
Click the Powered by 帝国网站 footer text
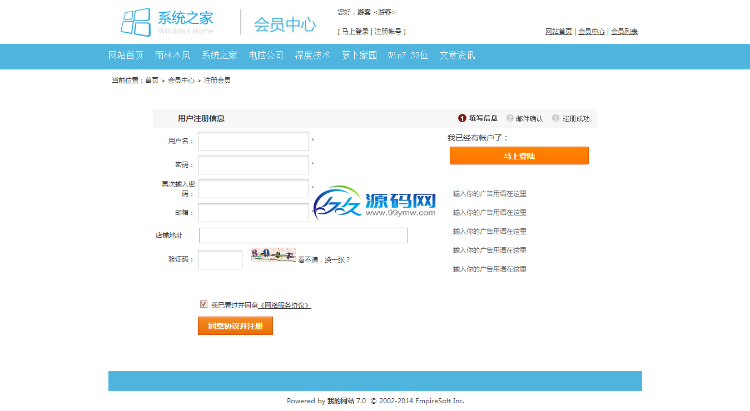pyautogui.click(x=326, y=401)
